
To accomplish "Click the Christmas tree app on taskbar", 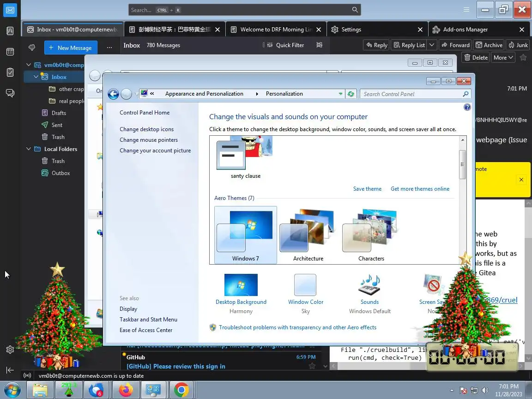I will coord(68,390).
